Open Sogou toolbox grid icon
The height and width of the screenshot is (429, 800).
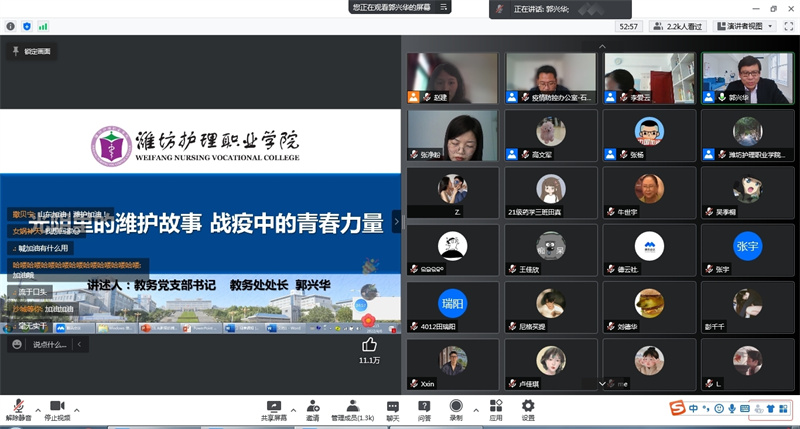(783, 409)
